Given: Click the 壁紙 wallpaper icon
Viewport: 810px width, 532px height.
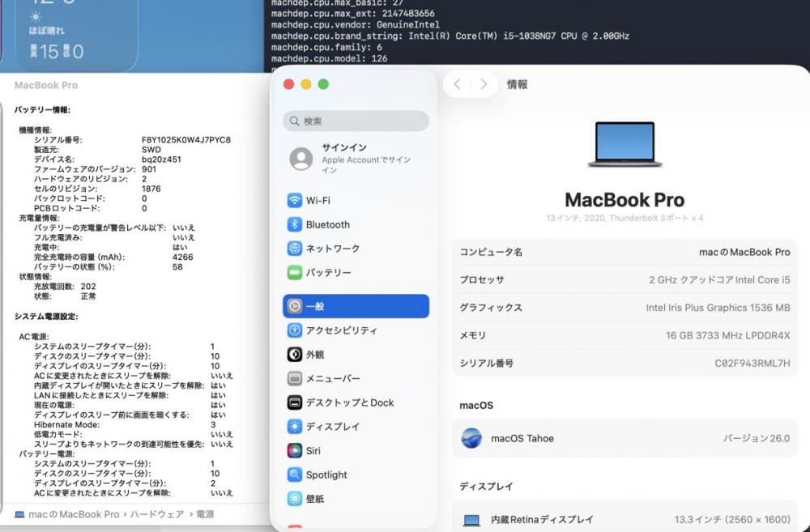Looking at the screenshot, I should click(x=295, y=499).
